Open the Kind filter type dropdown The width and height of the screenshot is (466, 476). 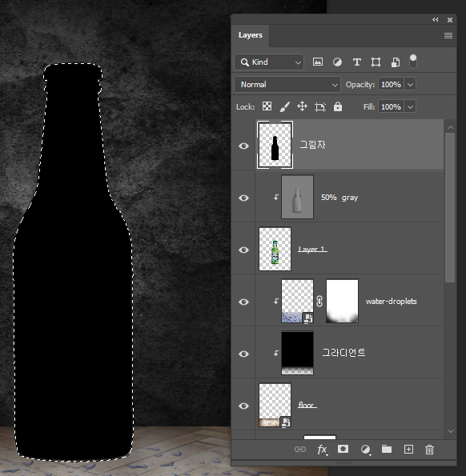(269, 62)
